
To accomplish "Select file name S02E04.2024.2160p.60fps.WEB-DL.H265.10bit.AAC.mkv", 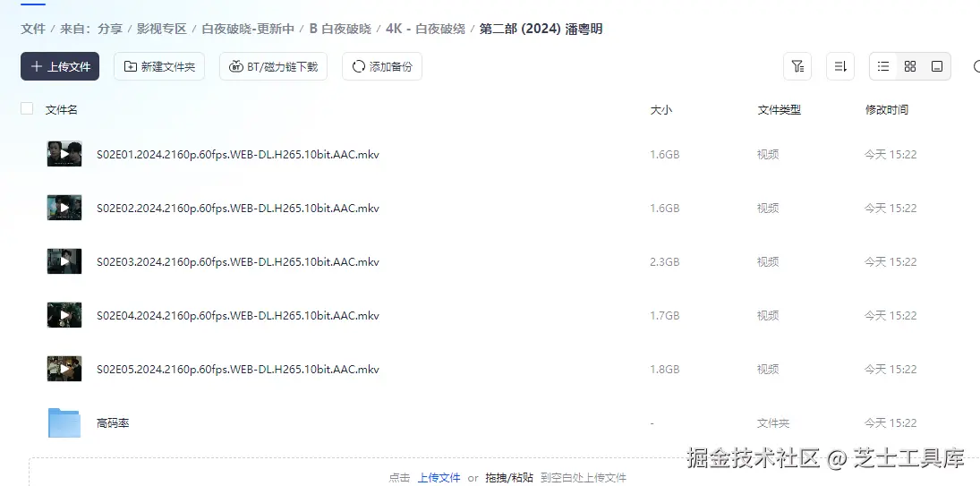I will tap(238, 315).
